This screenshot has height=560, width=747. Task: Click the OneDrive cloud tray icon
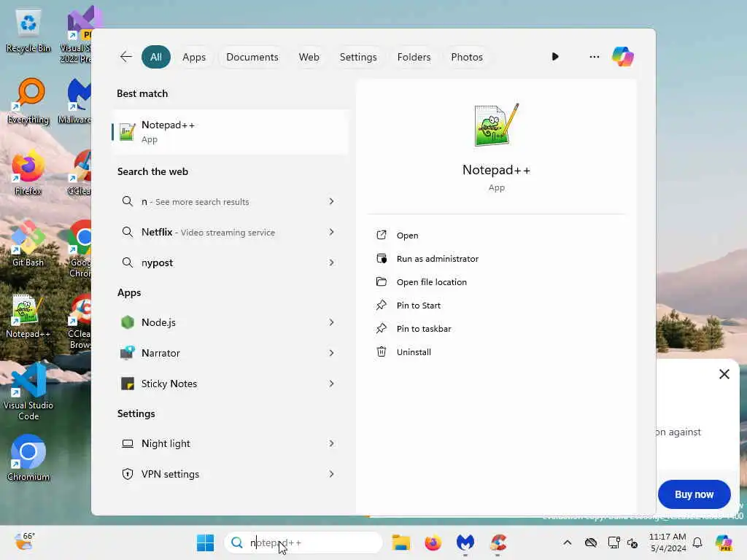591,542
